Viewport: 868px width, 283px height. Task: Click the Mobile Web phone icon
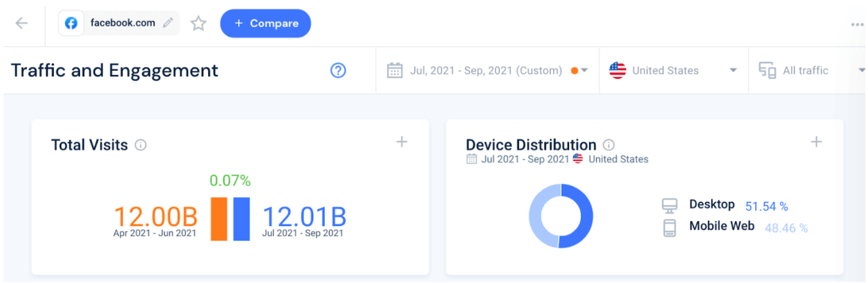tap(669, 227)
